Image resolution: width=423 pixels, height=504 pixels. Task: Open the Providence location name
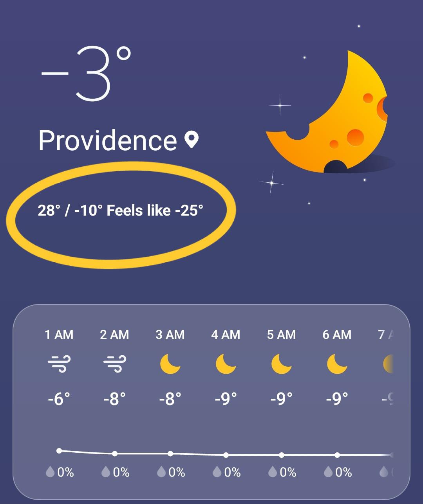108,140
